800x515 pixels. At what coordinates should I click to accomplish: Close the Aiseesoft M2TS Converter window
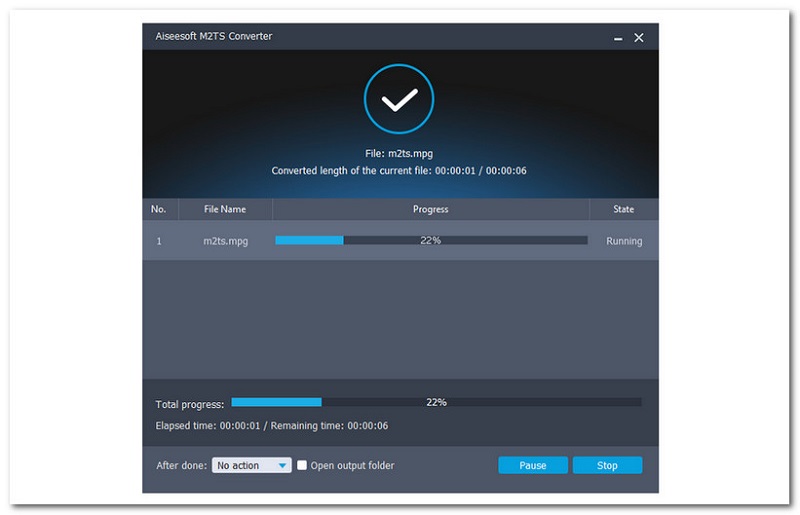[639, 38]
